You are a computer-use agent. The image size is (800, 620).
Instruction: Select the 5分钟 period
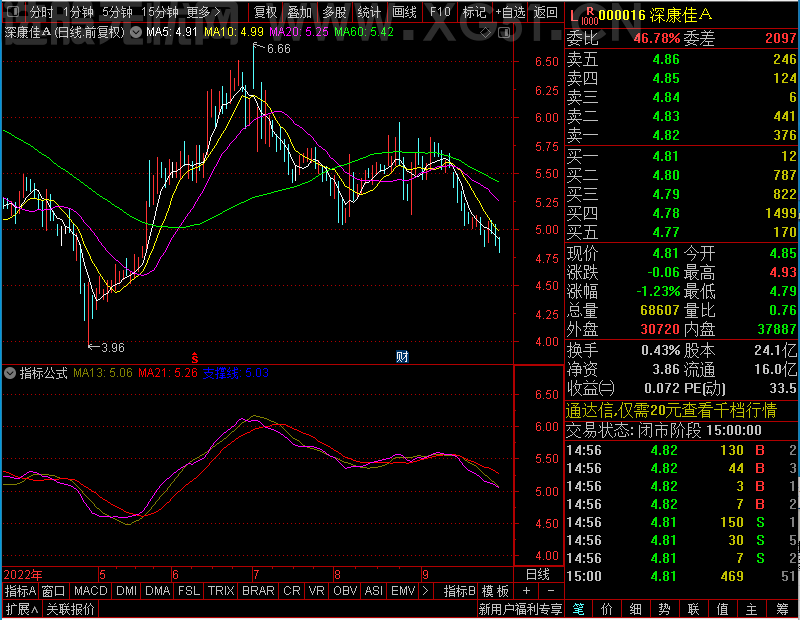coord(117,12)
